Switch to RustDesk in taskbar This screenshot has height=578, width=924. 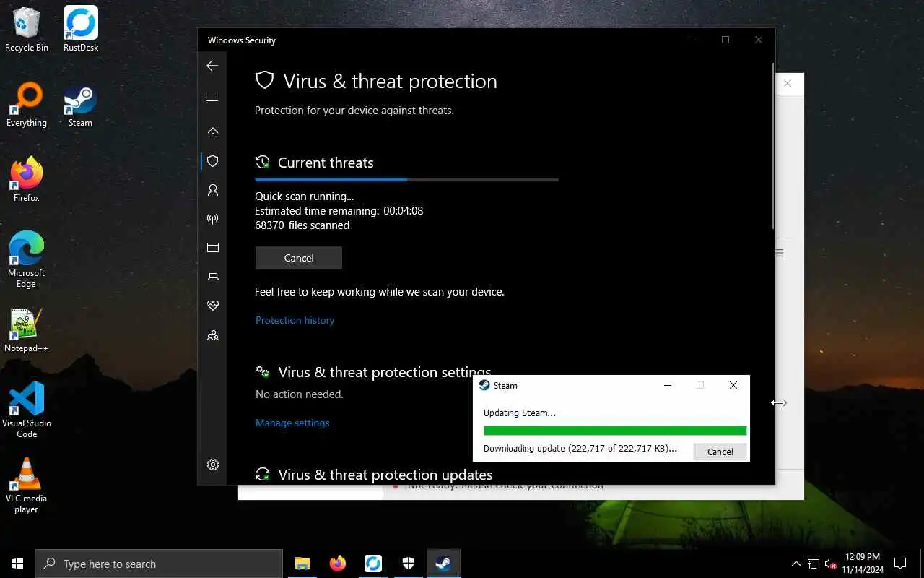pos(373,564)
